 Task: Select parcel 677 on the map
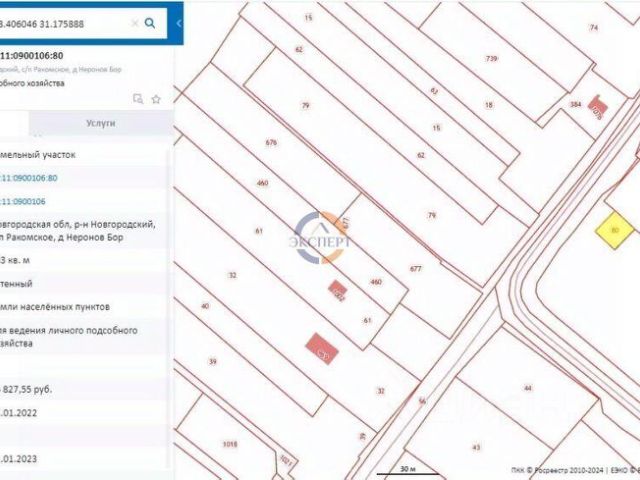tap(416, 269)
